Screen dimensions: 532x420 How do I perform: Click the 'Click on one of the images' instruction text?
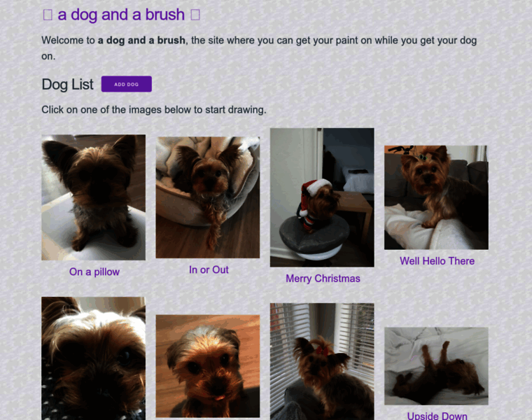pyautogui.click(x=154, y=110)
